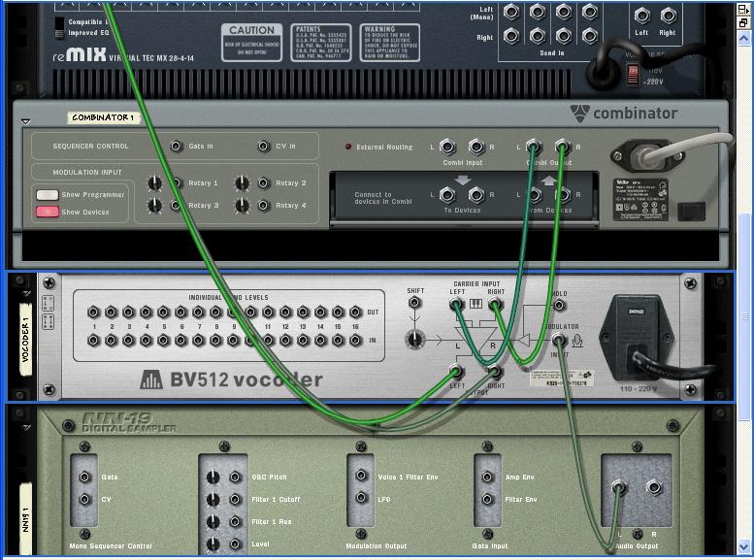Screen dimensions: 754x560
Task: Click the To Devices L jack
Action: click(447, 195)
